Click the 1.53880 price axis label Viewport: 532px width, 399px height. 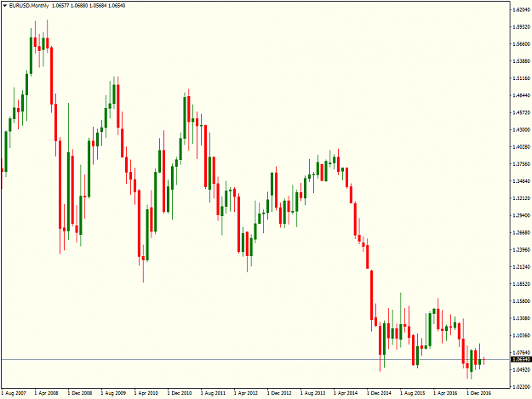click(522, 61)
